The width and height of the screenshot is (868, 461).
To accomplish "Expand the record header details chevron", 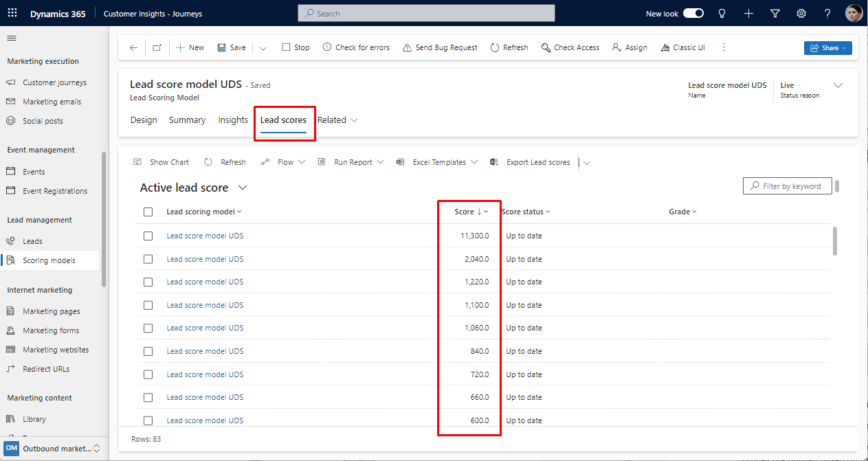I will tap(838, 85).
